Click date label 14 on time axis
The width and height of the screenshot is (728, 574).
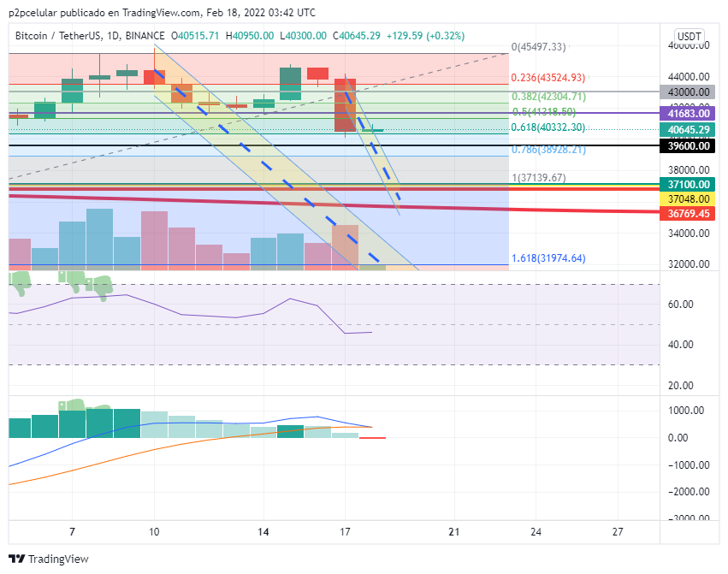[263, 532]
